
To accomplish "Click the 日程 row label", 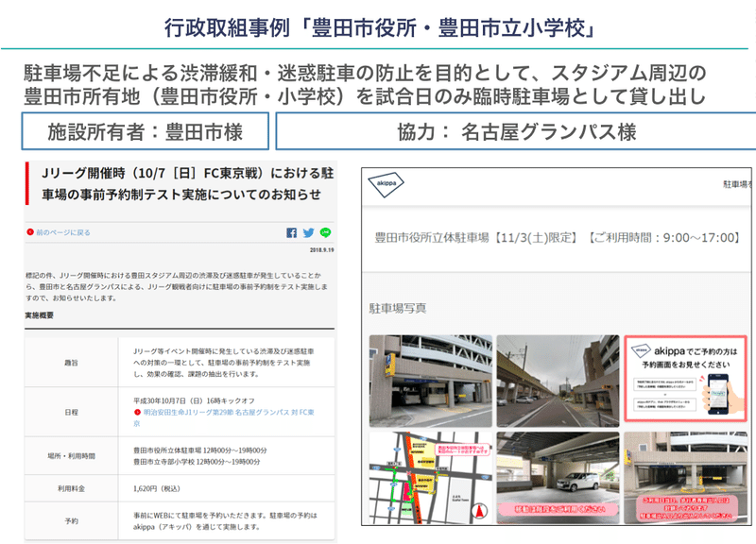I will [x=72, y=412].
